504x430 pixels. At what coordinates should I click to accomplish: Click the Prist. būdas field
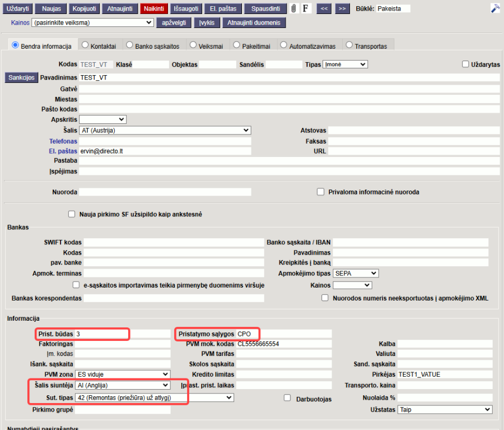click(123, 334)
